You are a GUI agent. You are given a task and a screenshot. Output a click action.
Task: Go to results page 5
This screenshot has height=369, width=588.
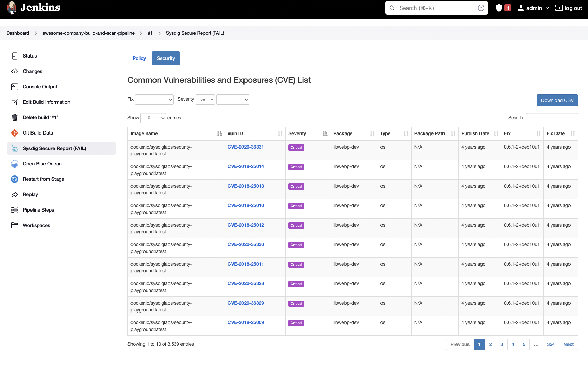click(x=524, y=344)
